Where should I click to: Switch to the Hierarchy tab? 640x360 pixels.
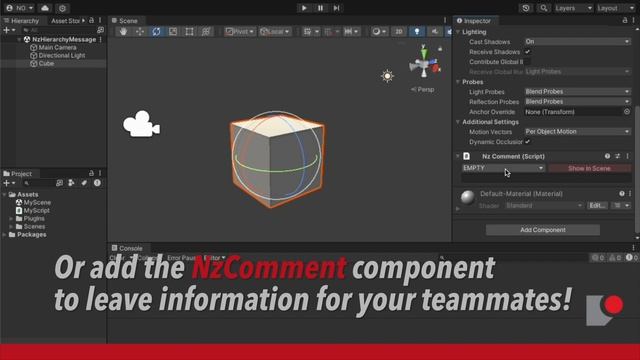pos(22,20)
